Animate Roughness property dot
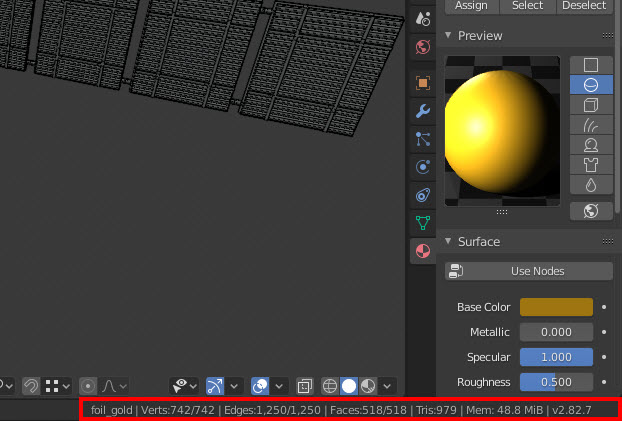 tap(604, 382)
